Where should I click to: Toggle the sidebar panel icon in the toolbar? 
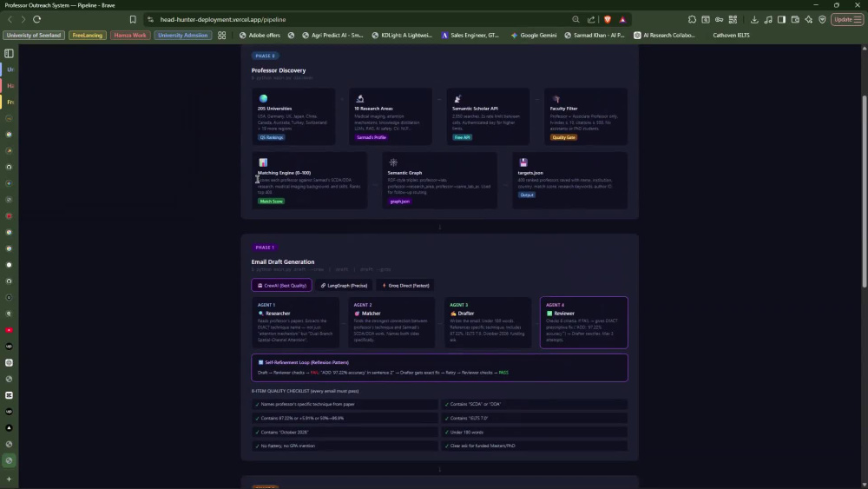click(x=782, y=19)
